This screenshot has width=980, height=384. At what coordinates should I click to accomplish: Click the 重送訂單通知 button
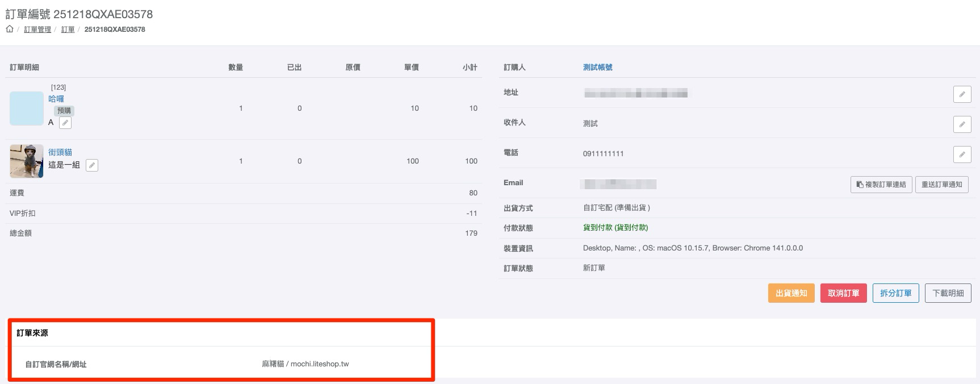tap(941, 185)
